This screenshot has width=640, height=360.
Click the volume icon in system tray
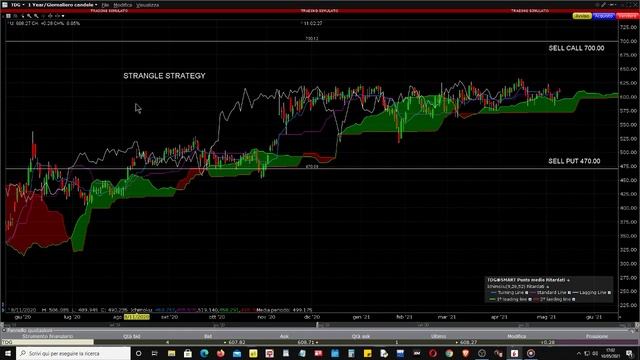[x=595, y=353]
